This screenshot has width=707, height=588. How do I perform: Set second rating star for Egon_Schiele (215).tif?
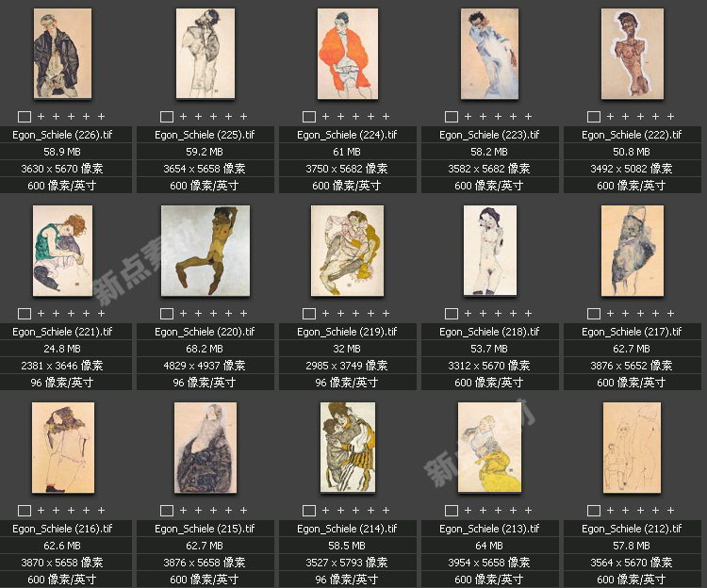tap(198, 510)
